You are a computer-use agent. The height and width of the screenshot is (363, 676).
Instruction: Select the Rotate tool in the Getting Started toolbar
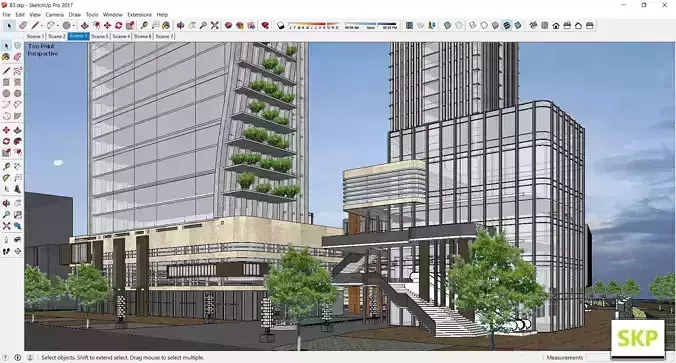(x=119, y=25)
